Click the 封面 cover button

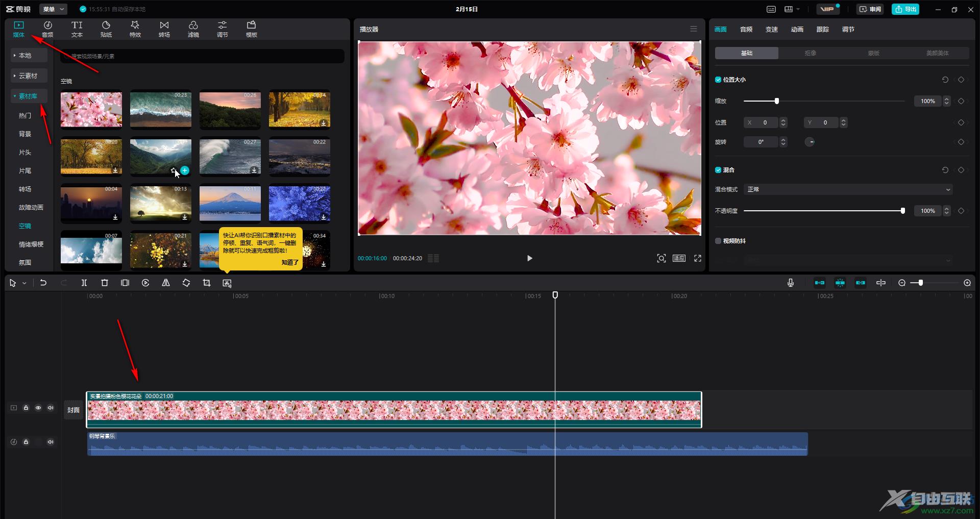pyautogui.click(x=73, y=410)
